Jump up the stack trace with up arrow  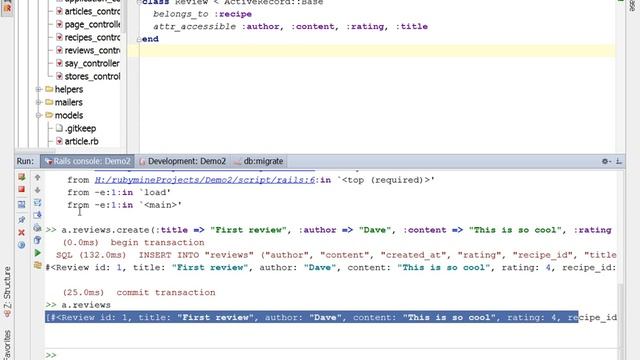[x=38, y=177]
